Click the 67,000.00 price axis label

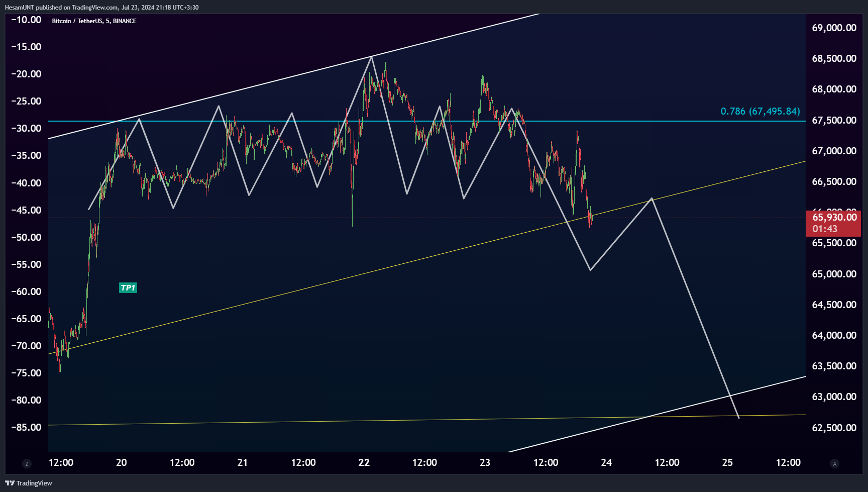tap(834, 151)
